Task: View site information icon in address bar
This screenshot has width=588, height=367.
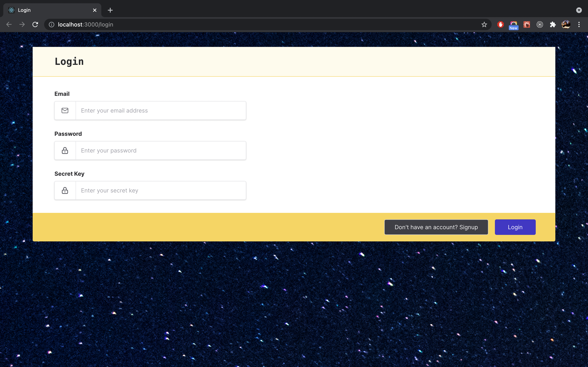Action: [x=51, y=24]
